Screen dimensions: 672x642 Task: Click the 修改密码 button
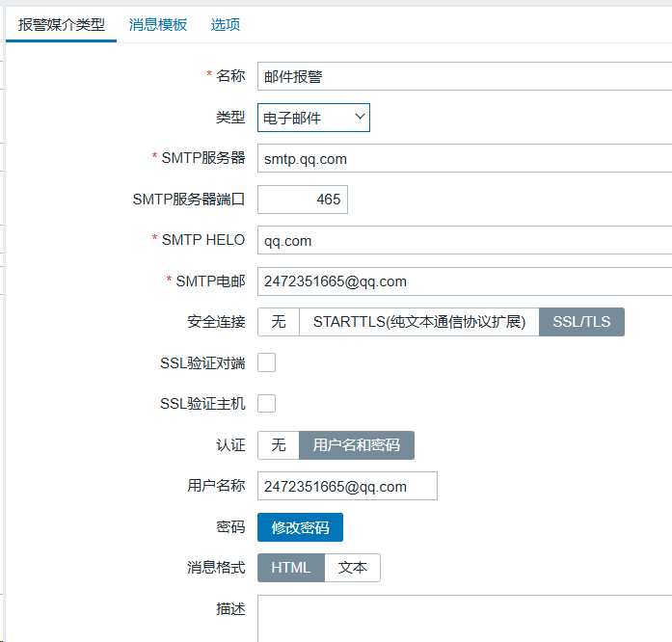point(300,528)
